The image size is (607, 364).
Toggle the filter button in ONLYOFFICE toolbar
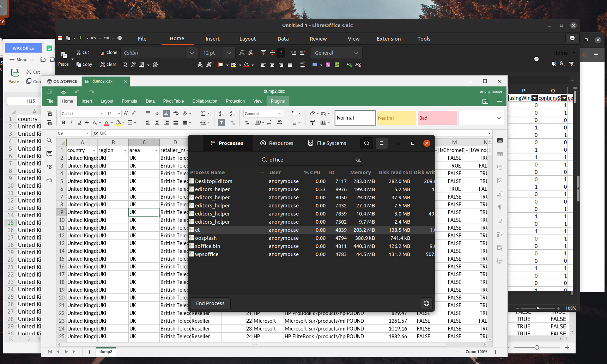[x=221, y=122]
